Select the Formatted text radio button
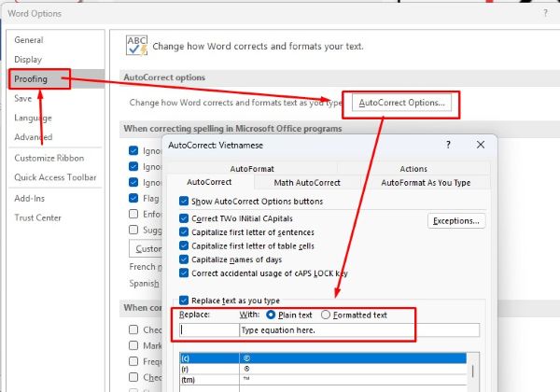This screenshot has height=392, width=560. [326, 315]
